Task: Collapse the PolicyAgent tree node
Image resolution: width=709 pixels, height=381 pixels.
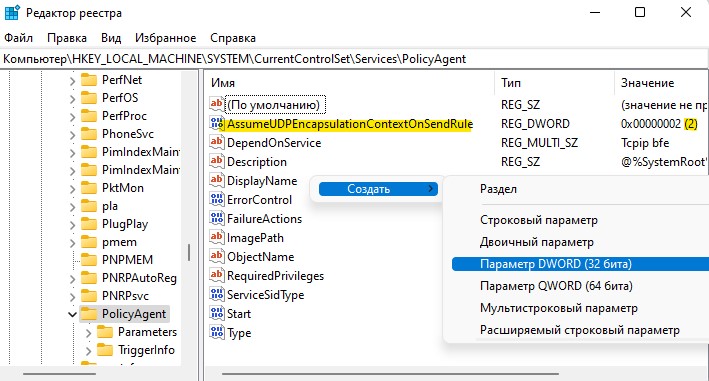Action: tap(72, 315)
